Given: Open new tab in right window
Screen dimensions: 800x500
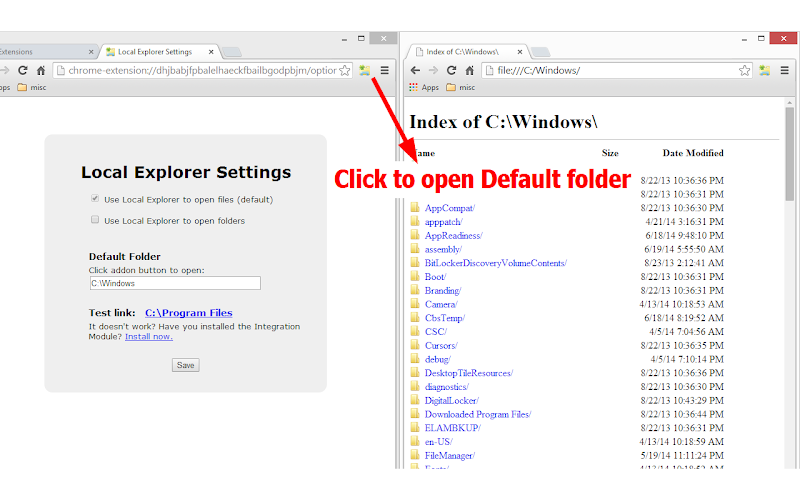Looking at the screenshot, I should [x=540, y=52].
